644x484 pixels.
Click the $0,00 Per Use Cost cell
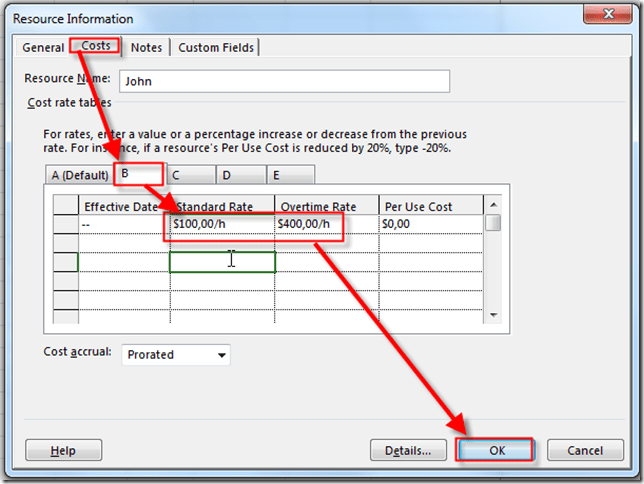click(430, 225)
